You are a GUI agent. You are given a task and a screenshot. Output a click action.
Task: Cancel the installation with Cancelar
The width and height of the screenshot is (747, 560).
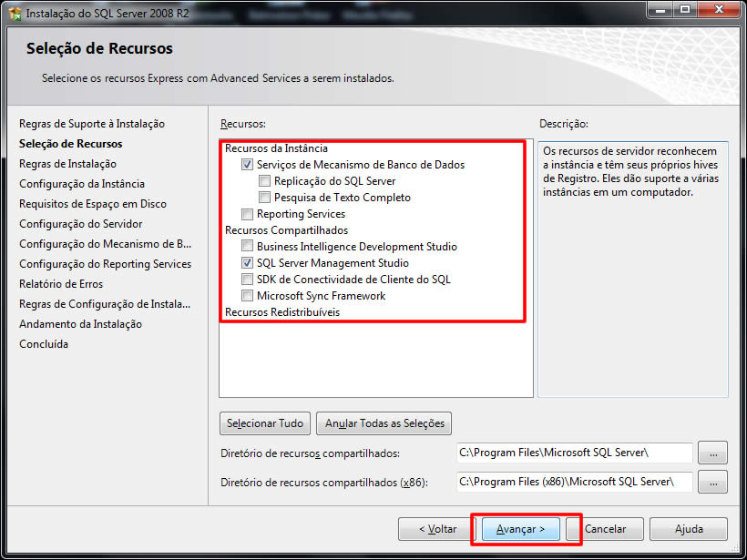[605, 529]
